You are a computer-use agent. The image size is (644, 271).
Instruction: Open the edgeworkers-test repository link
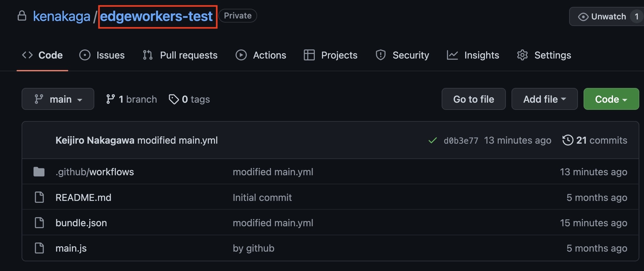pos(156,16)
